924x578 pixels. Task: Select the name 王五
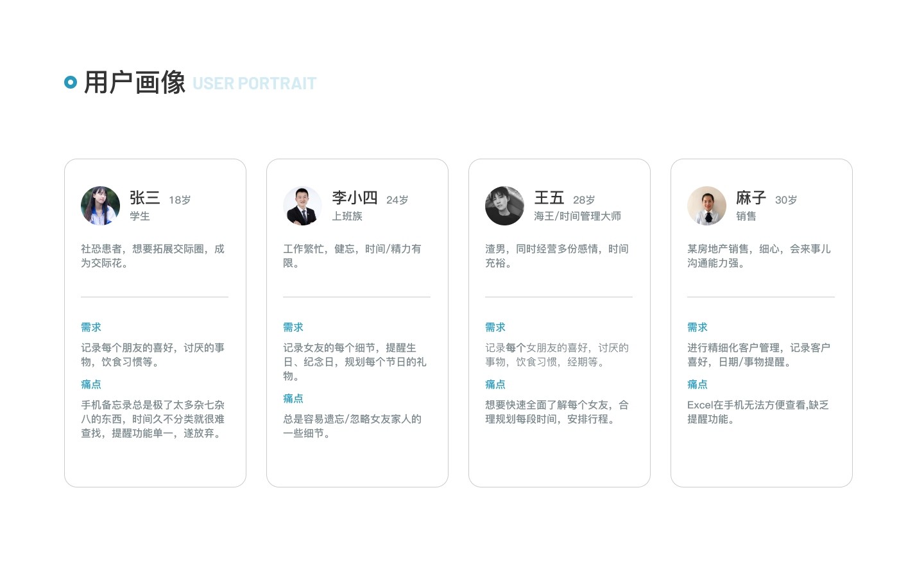tap(549, 198)
